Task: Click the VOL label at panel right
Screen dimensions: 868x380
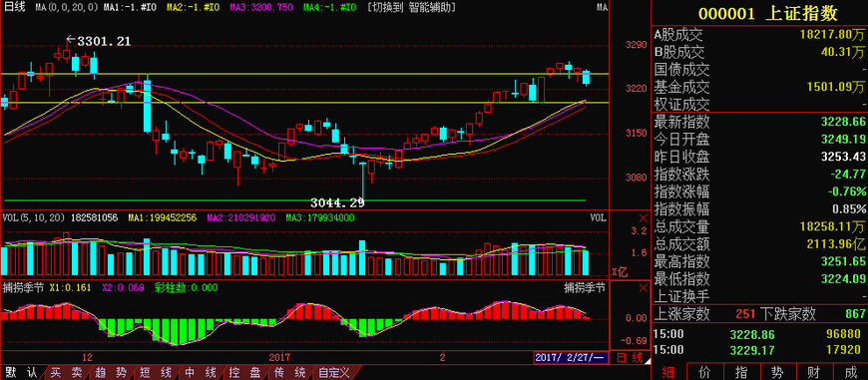Action: [599, 218]
